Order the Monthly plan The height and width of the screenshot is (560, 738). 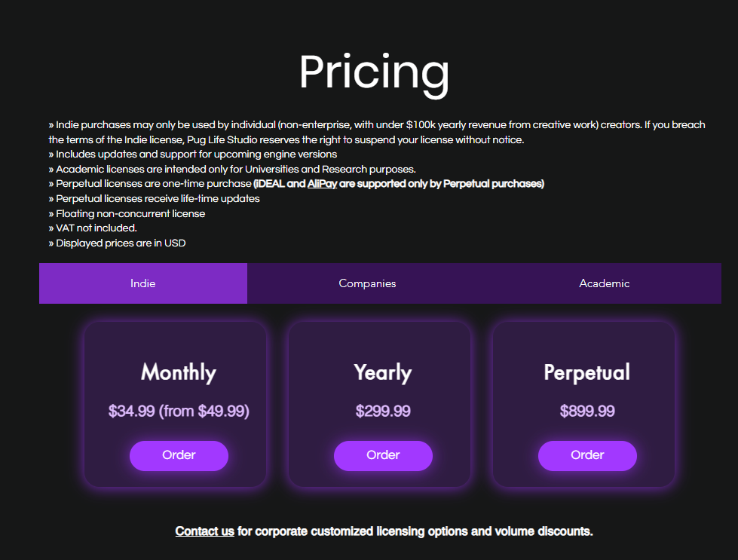(x=179, y=455)
